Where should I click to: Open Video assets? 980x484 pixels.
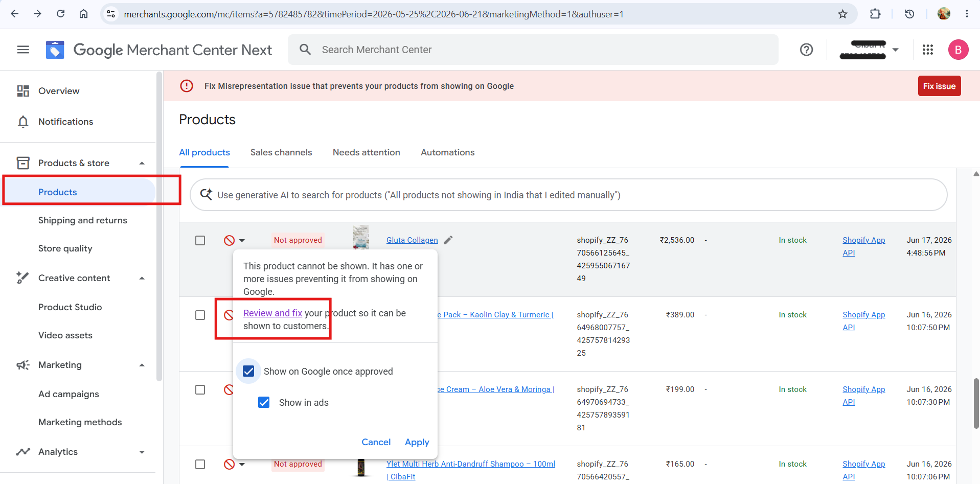click(x=65, y=335)
